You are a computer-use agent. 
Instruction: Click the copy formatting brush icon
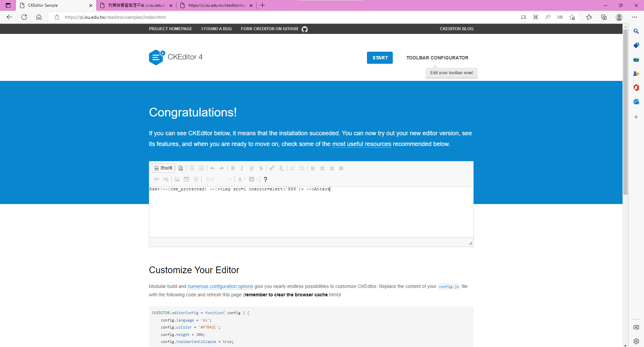click(272, 168)
